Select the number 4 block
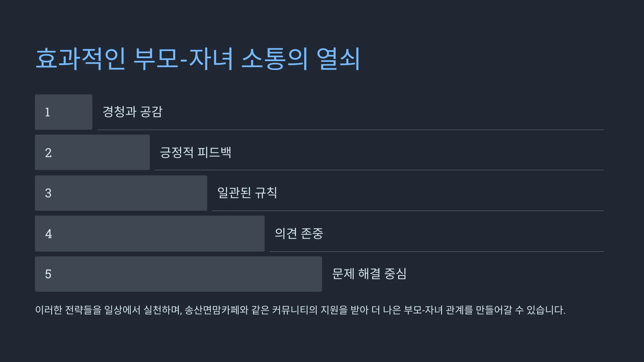This screenshot has height=362, width=644. (x=150, y=234)
